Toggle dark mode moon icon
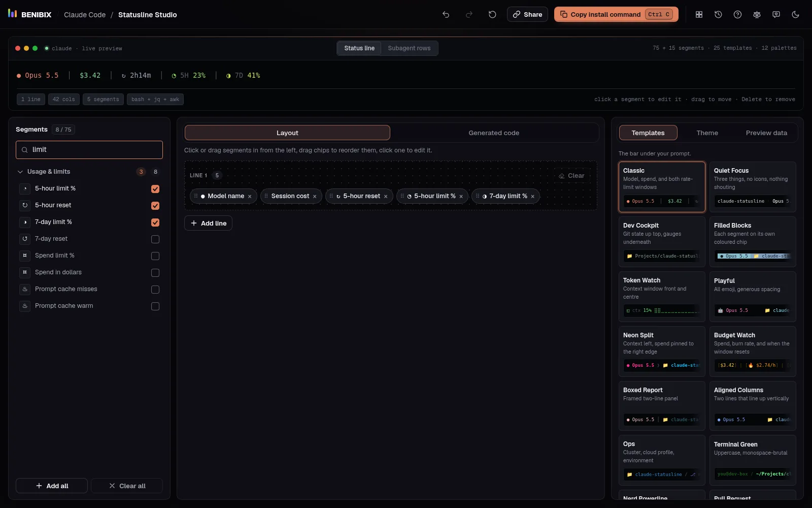812x508 pixels. pyautogui.click(x=795, y=15)
